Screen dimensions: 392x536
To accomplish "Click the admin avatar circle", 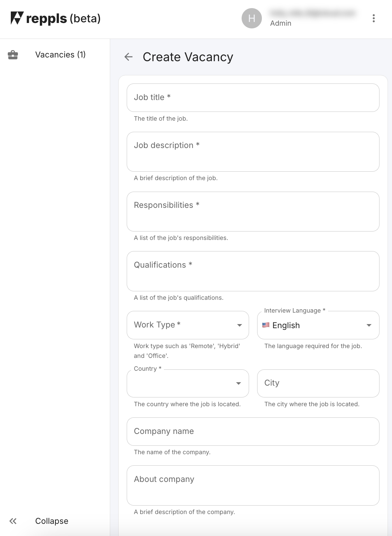I will 251,18.
